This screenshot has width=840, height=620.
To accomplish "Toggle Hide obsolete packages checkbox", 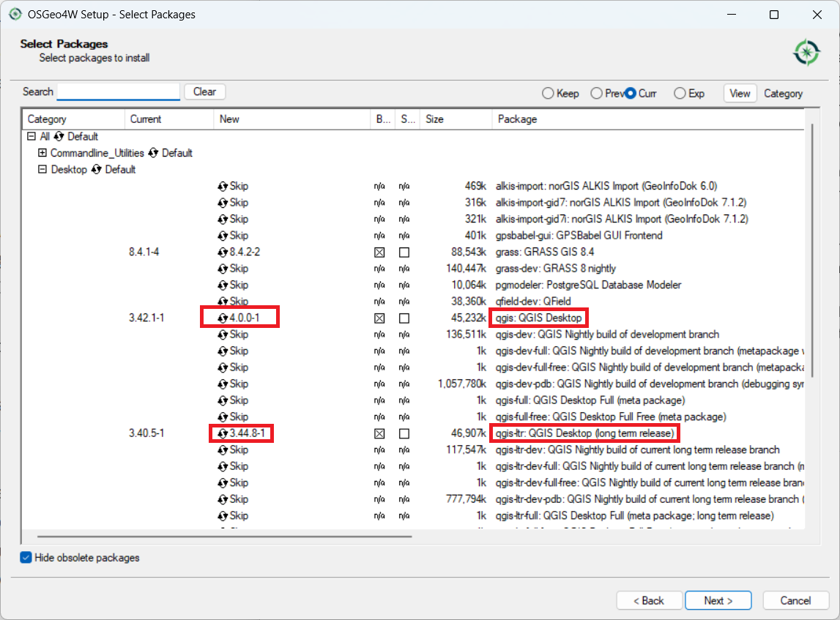I will [27, 558].
